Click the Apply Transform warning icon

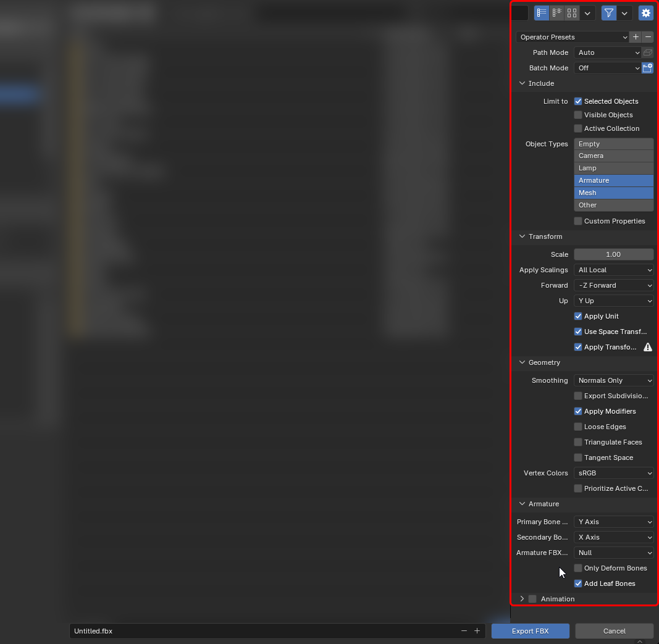point(648,347)
